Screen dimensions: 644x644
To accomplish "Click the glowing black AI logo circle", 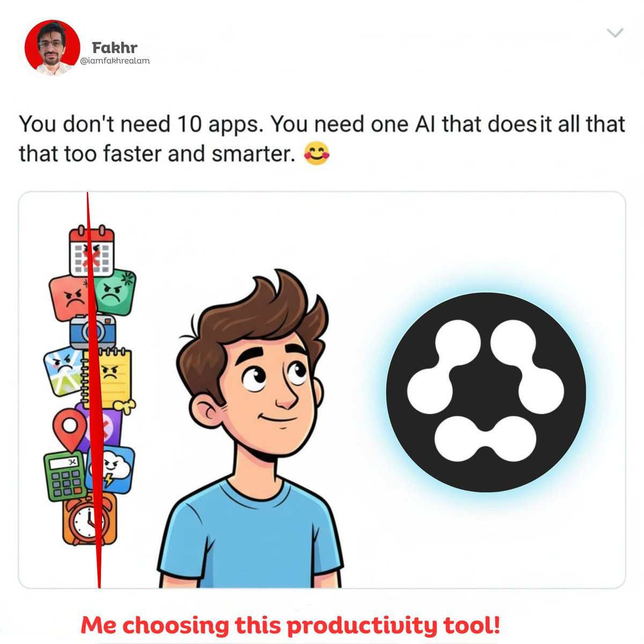I will (486, 392).
